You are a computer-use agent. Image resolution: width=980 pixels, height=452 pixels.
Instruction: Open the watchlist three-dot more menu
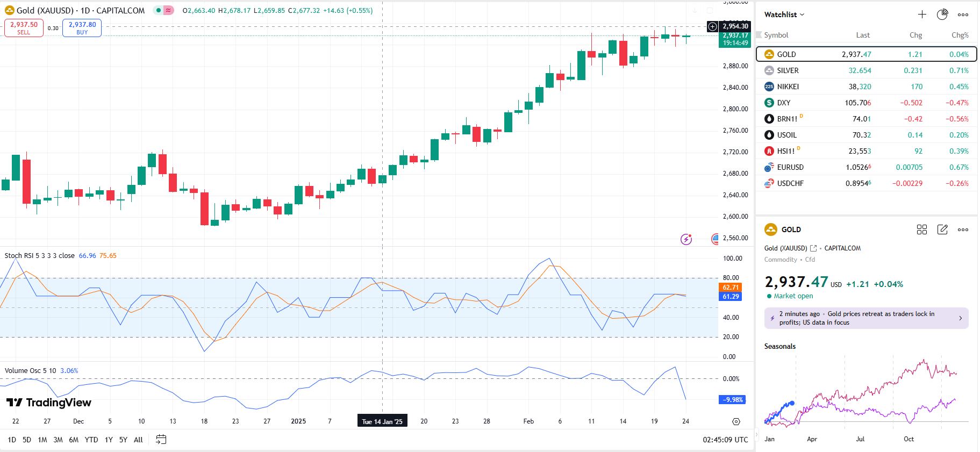pos(963,15)
